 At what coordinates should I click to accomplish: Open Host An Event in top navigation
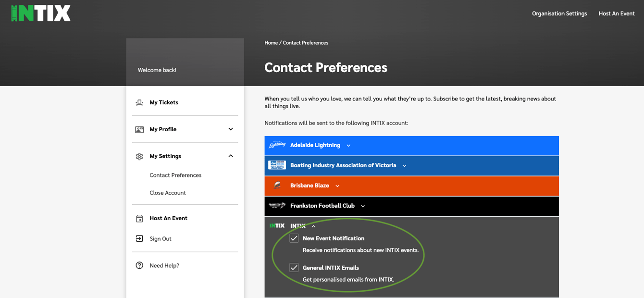click(617, 13)
